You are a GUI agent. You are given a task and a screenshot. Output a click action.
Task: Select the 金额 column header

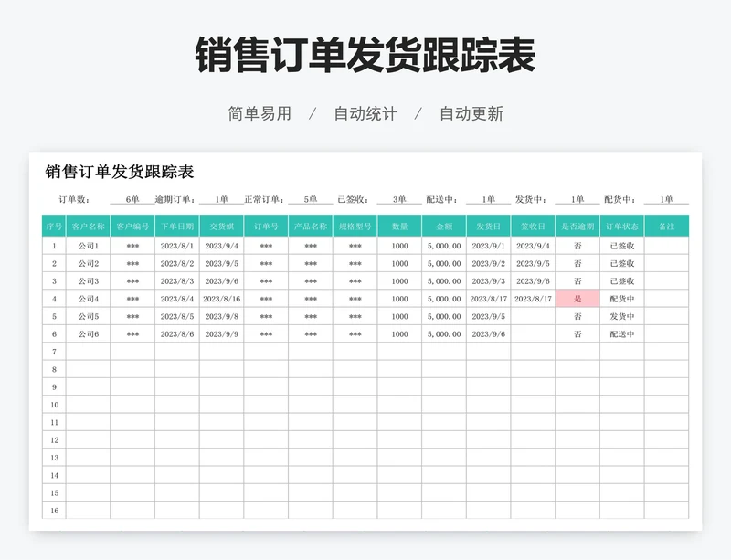(x=444, y=227)
